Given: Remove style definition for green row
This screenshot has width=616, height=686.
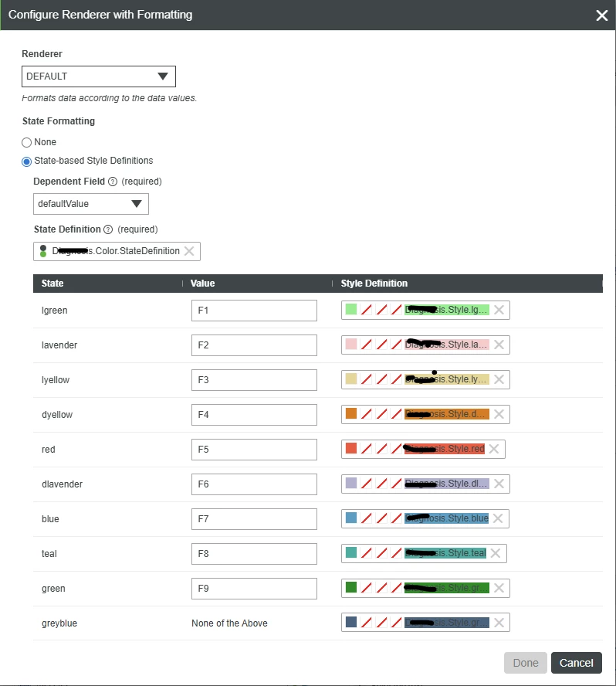Looking at the screenshot, I should tap(499, 588).
